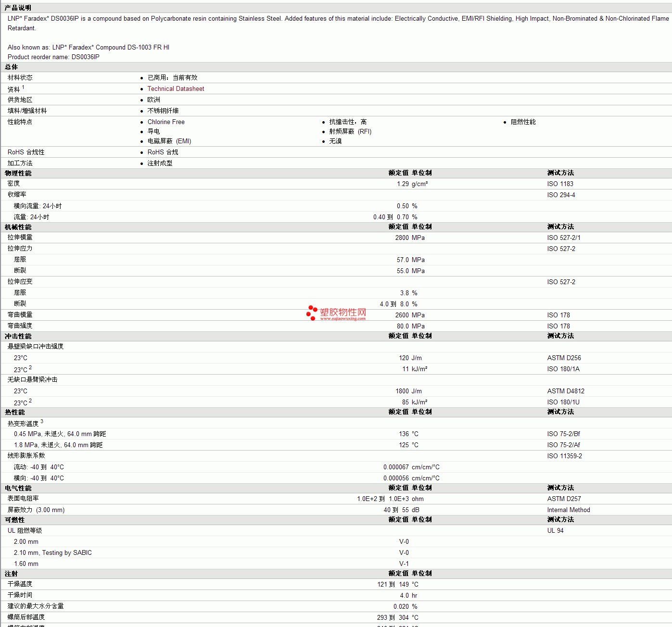Select the 电磁屏蔽 (EMI) feature
672x627 pixels.
[x=169, y=141]
